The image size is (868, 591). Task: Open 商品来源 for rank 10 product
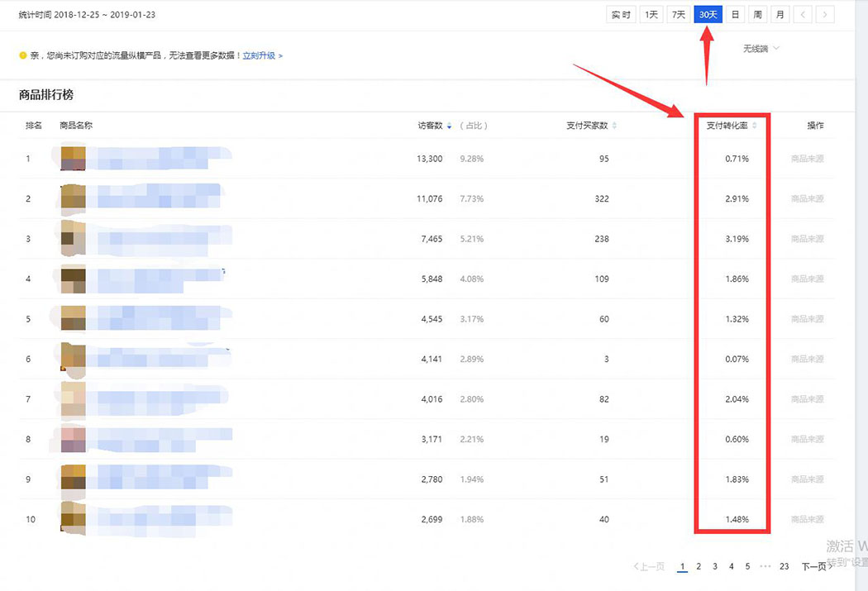(x=807, y=520)
